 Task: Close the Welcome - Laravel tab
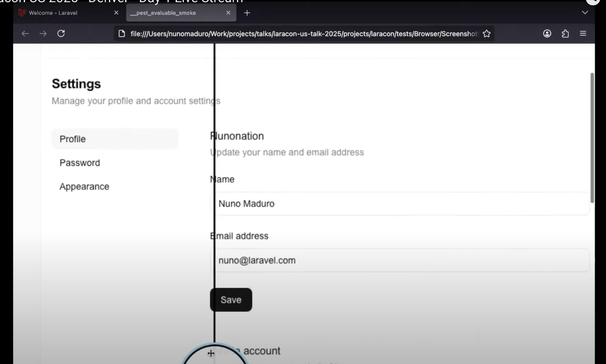116,13
